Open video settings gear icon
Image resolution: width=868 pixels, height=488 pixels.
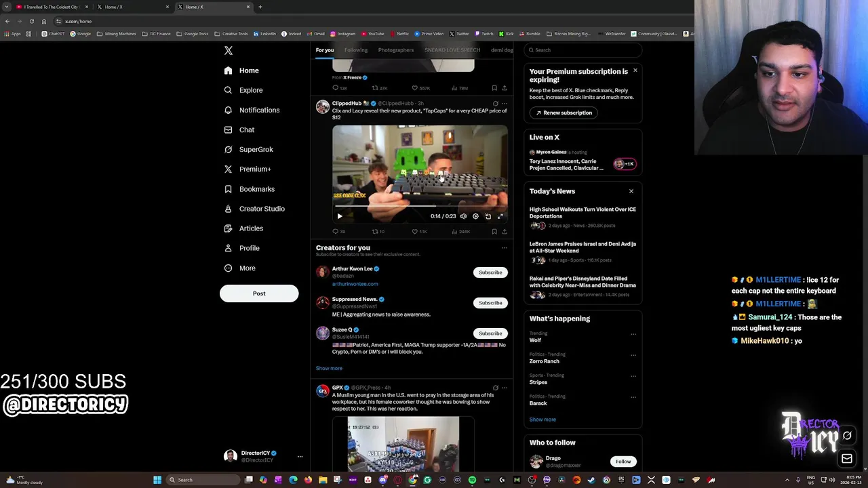[x=475, y=216]
